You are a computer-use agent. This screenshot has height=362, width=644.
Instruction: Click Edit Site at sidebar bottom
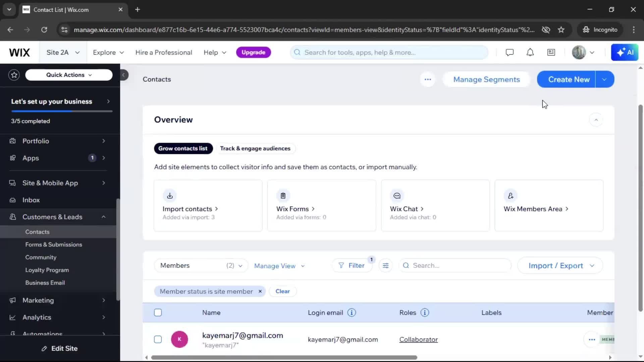(x=60, y=349)
